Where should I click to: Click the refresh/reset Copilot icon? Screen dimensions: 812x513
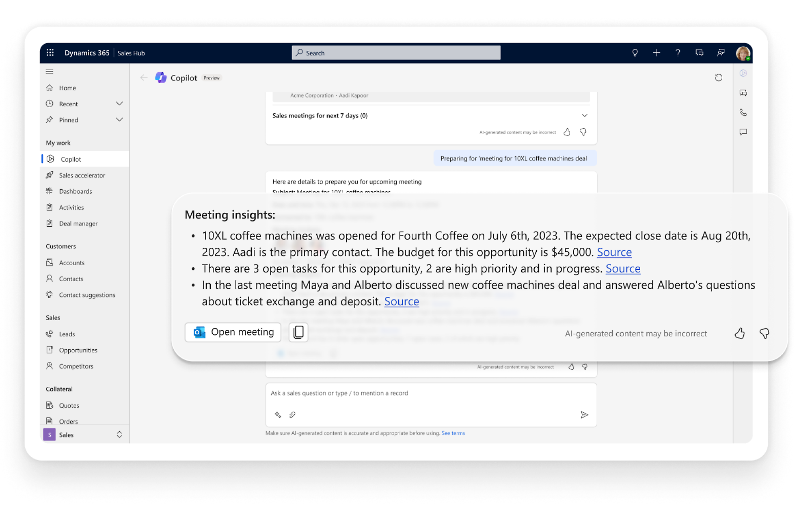pos(719,78)
